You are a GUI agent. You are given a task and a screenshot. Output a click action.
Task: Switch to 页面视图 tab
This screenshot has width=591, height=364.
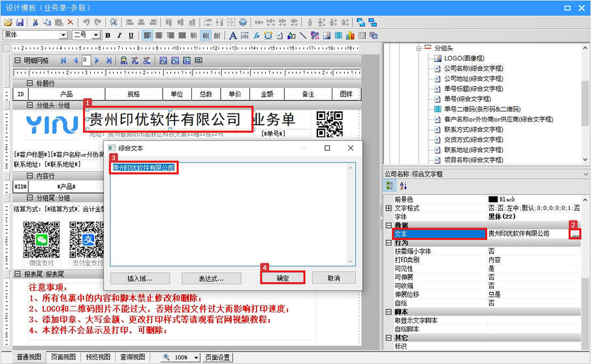pyautogui.click(x=63, y=357)
